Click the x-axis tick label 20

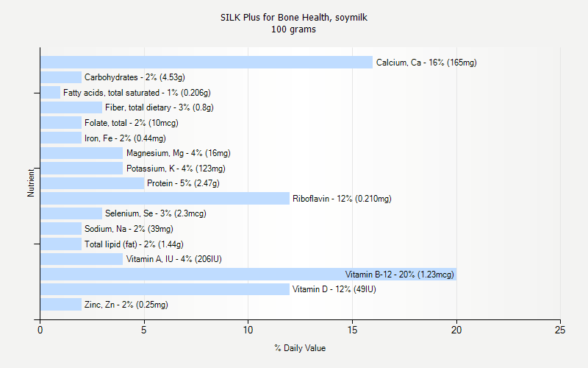456,330
